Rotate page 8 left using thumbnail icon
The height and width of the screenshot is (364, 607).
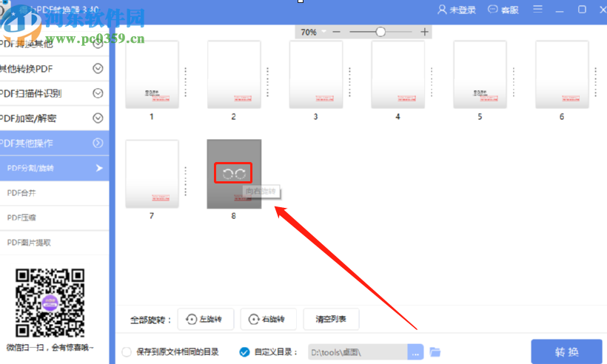(x=228, y=174)
